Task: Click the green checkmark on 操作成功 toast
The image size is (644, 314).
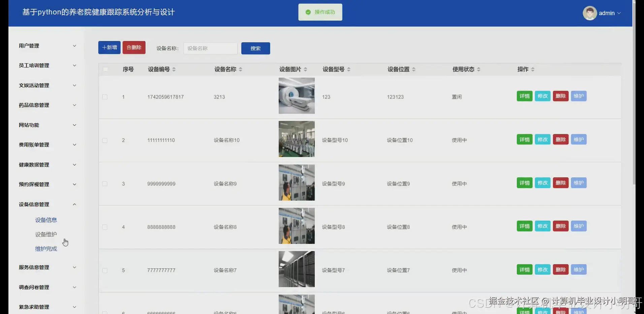Action: pos(308,12)
